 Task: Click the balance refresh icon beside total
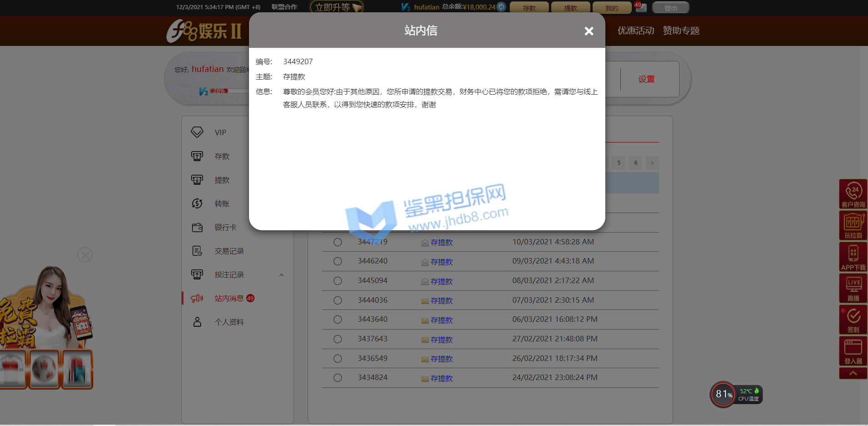[x=501, y=7]
